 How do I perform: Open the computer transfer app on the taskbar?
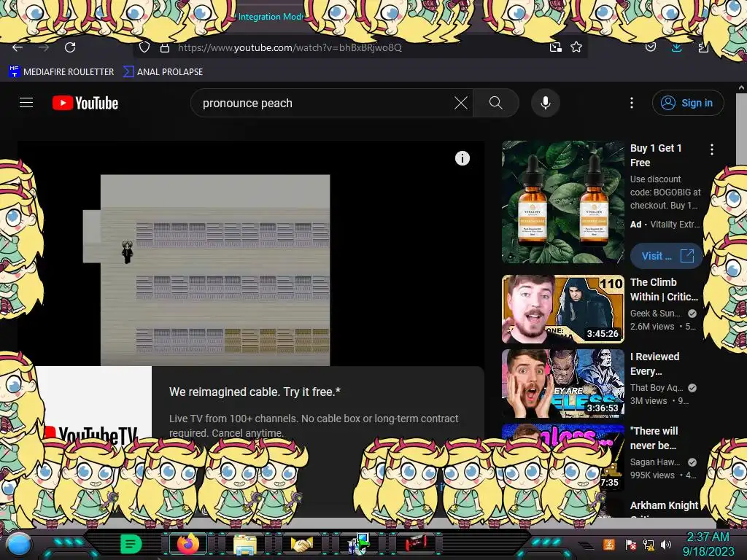coord(359,544)
